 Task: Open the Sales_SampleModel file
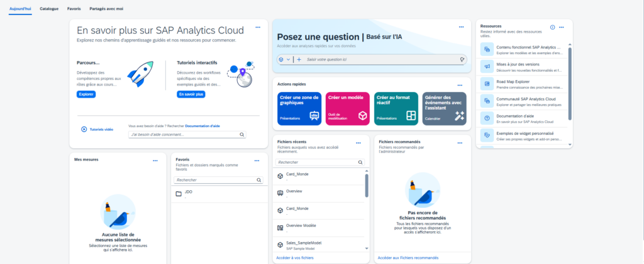318,245
